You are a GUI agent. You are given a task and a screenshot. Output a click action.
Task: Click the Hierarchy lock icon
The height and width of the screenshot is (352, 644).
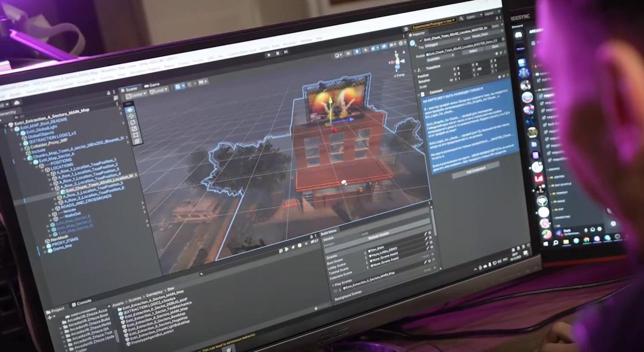109,92
